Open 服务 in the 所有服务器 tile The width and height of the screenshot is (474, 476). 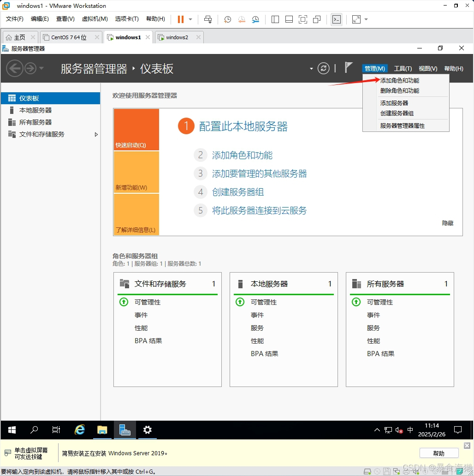(x=373, y=328)
